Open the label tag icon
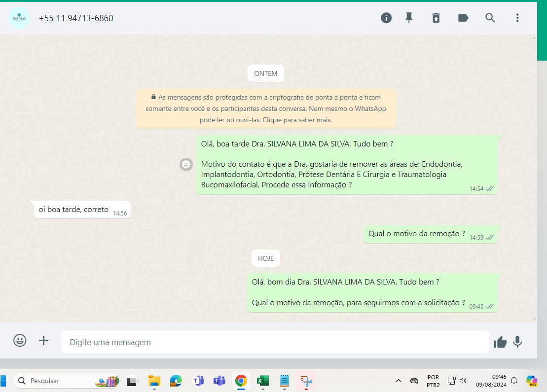The image size is (547, 392). (x=463, y=18)
